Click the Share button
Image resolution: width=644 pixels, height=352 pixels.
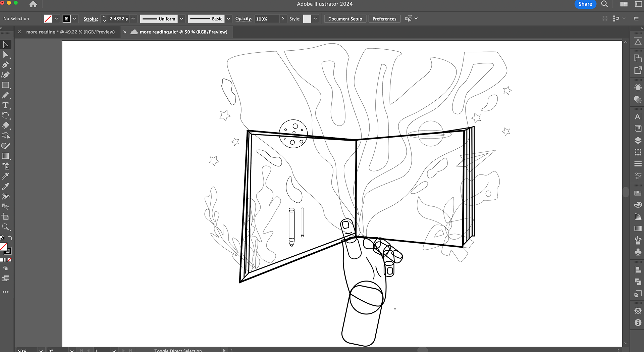(585, 4)
